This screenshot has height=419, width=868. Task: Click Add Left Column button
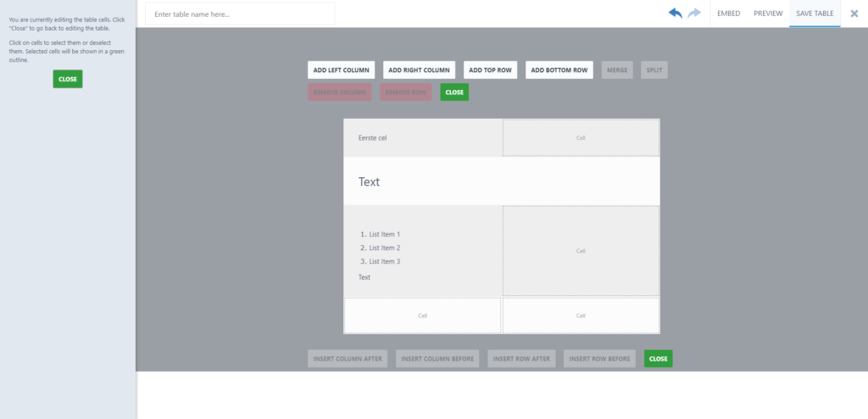[x=341, y=70]
